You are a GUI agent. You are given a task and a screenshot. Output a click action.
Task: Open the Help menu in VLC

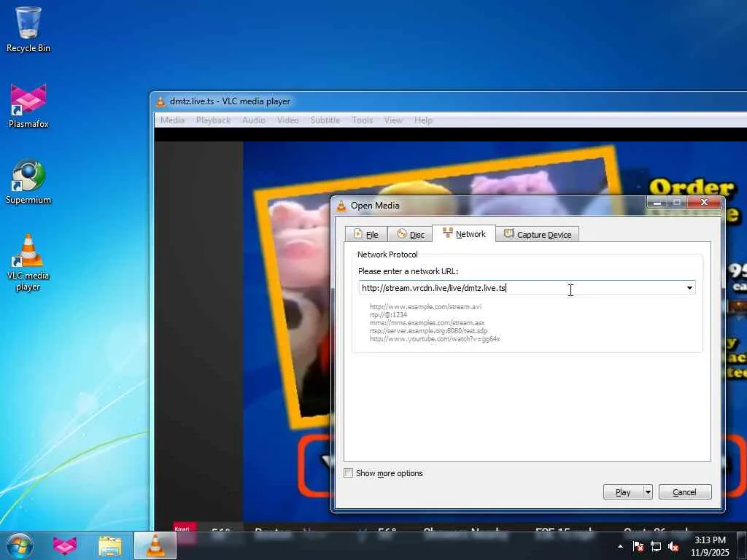423,120
